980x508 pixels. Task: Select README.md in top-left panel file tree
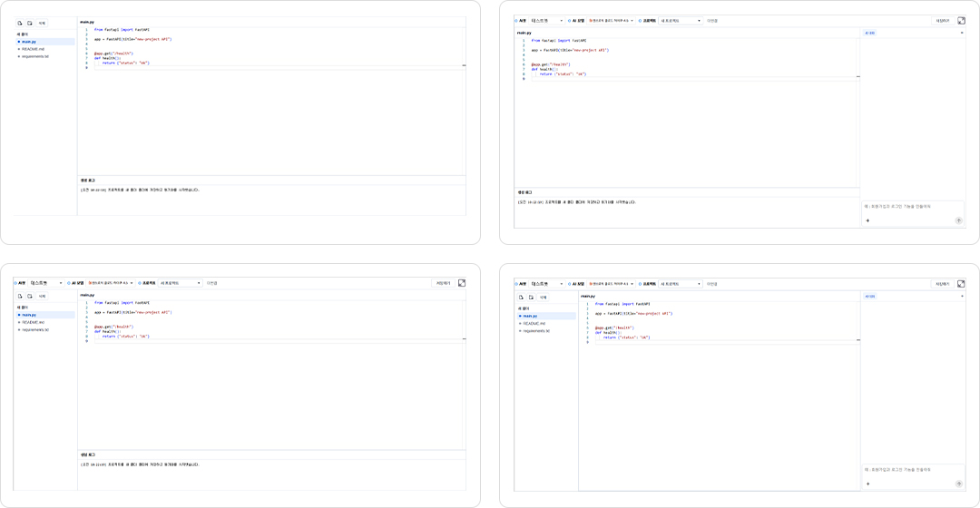point(34,49)
